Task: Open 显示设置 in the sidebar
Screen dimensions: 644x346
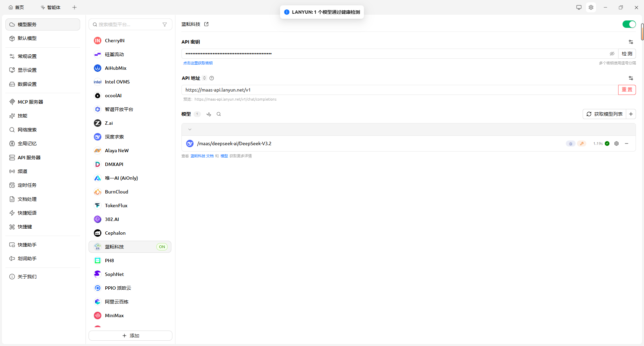Action: click(43, 70)
